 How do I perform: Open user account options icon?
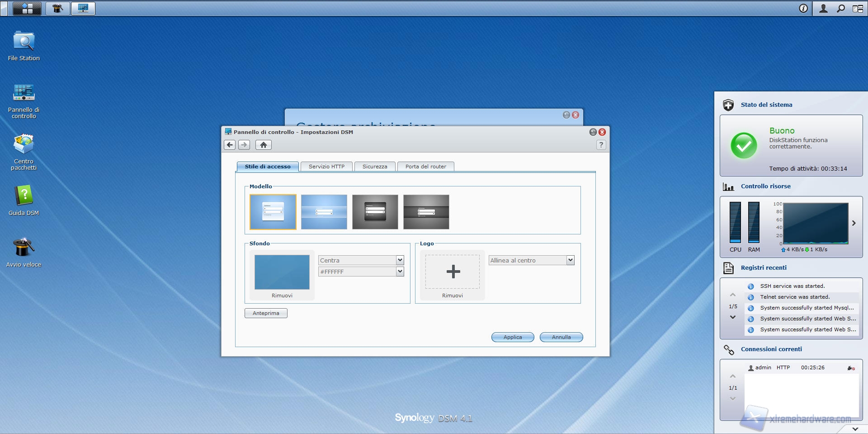pos(823,8)
